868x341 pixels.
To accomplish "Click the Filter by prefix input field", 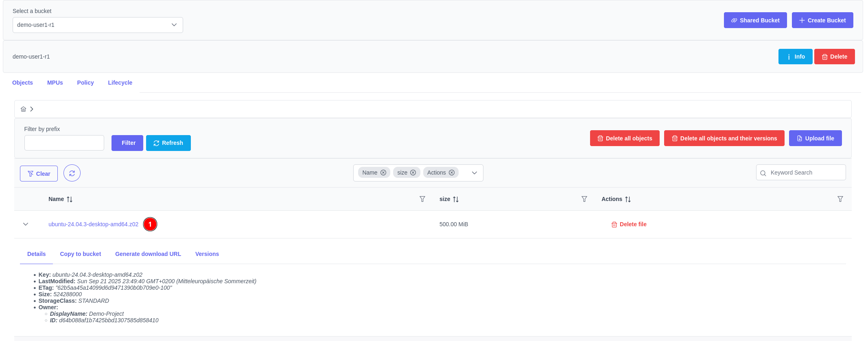I will point(64,143).
